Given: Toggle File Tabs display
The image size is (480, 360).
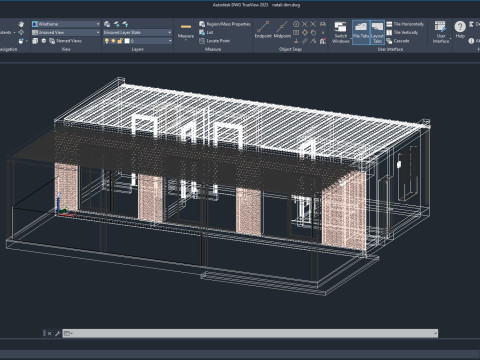Looking at the screenshot, I should pyautogui.click(x=361, y=32).
